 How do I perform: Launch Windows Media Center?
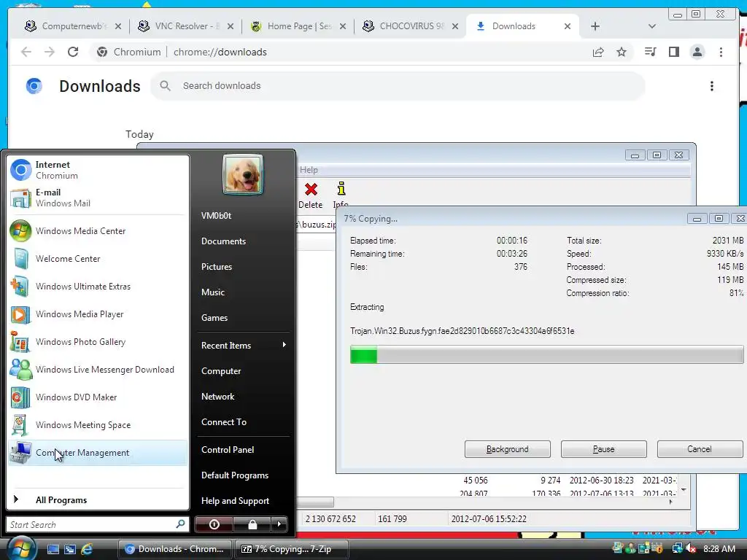click(x=98, y=231)
